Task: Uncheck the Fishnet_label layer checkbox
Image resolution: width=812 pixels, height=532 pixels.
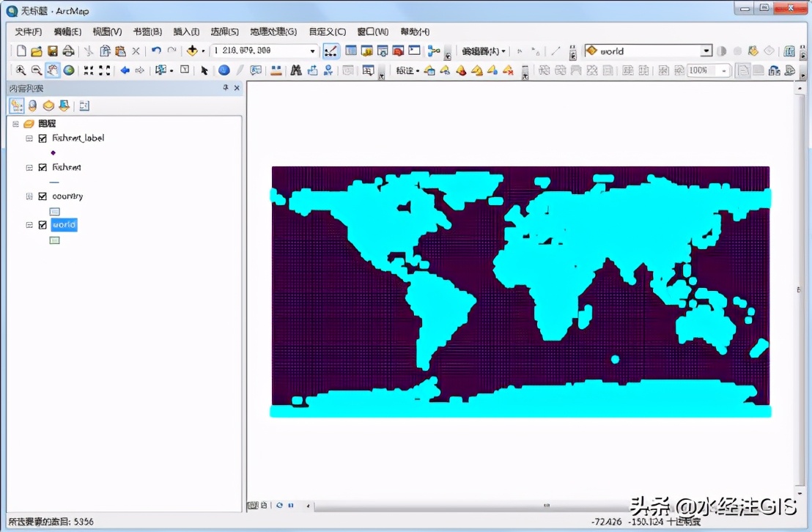Action: click(x=43, y=138)
